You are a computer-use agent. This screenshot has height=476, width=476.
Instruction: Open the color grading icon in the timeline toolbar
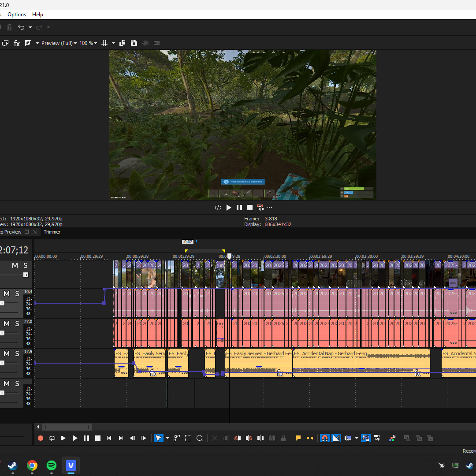click(x=392, y=438)
